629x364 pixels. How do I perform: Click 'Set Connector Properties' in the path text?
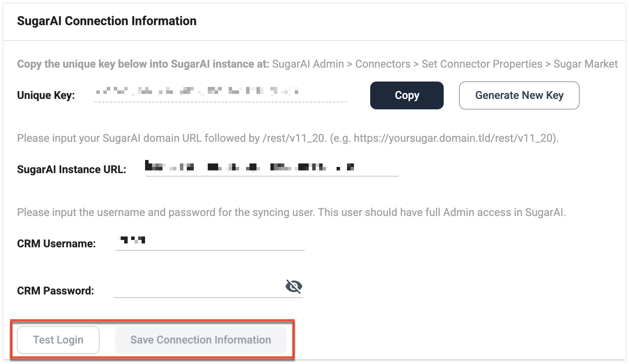pyautogui.click(x=482, y=64)
